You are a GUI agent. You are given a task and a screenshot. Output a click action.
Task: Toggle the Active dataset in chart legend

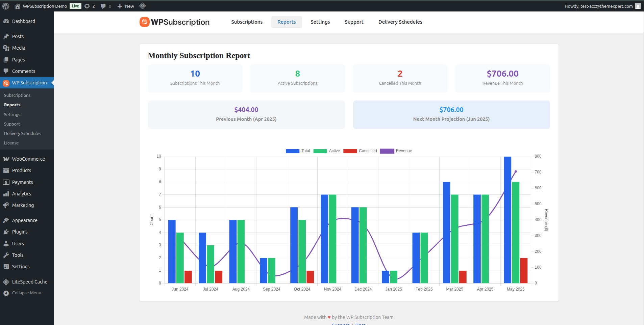tap(326, 151)
